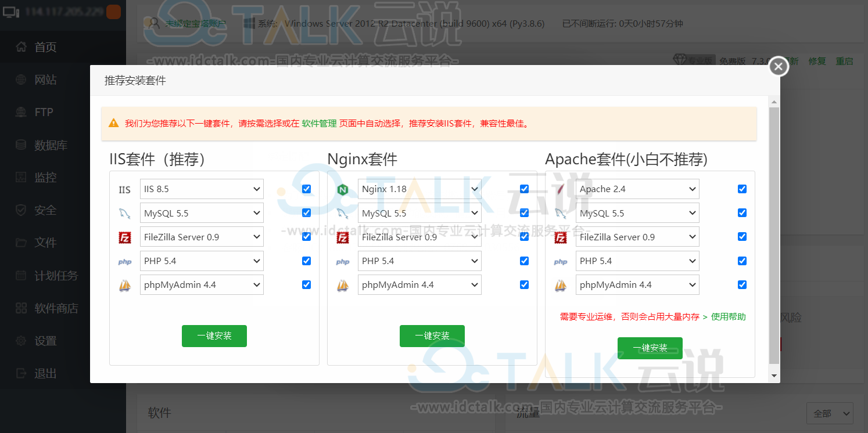
Task: Open MySQL 5.5 dropdown in IIS套件
Action: 202,213
